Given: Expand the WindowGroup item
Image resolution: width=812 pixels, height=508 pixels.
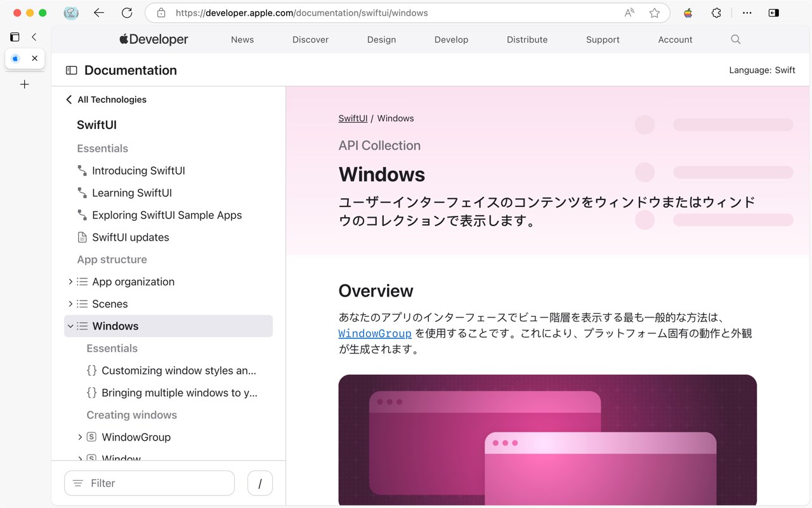Looking at the screenshot, I should click(x=80, y=438).
